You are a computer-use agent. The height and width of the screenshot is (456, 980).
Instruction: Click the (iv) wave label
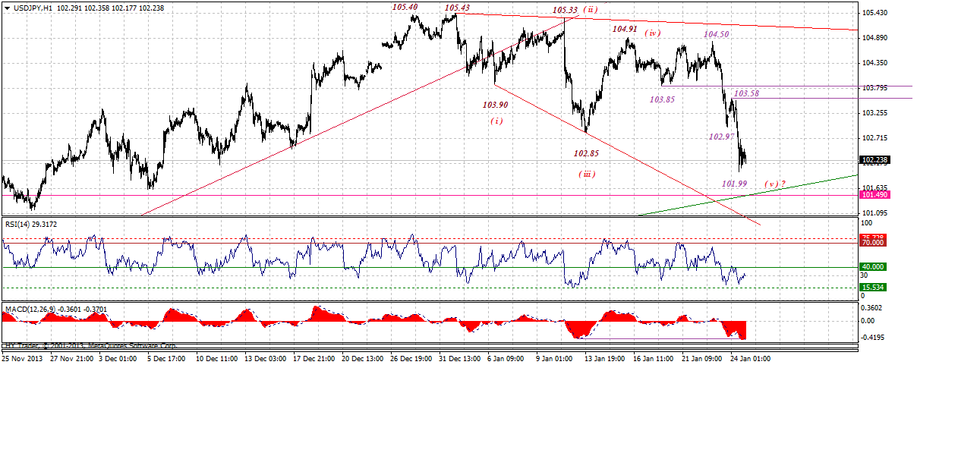tap(653, 33)
